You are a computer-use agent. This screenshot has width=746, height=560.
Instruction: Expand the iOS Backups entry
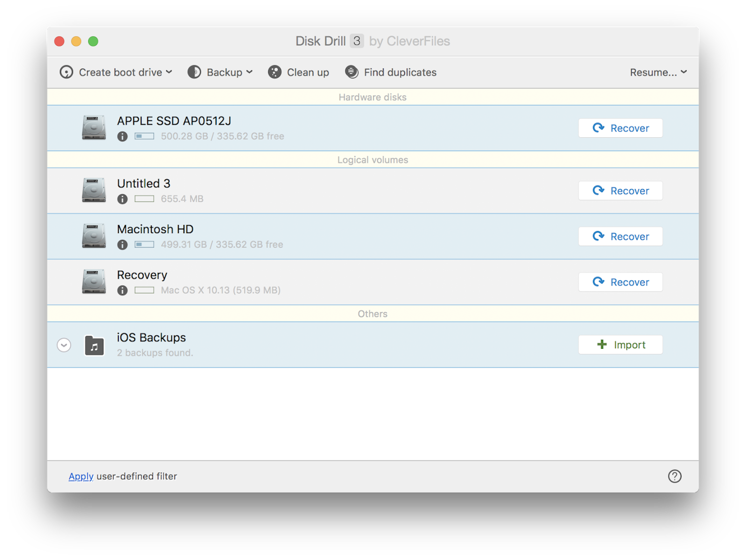pyautogui.click(x=63, y=344)
